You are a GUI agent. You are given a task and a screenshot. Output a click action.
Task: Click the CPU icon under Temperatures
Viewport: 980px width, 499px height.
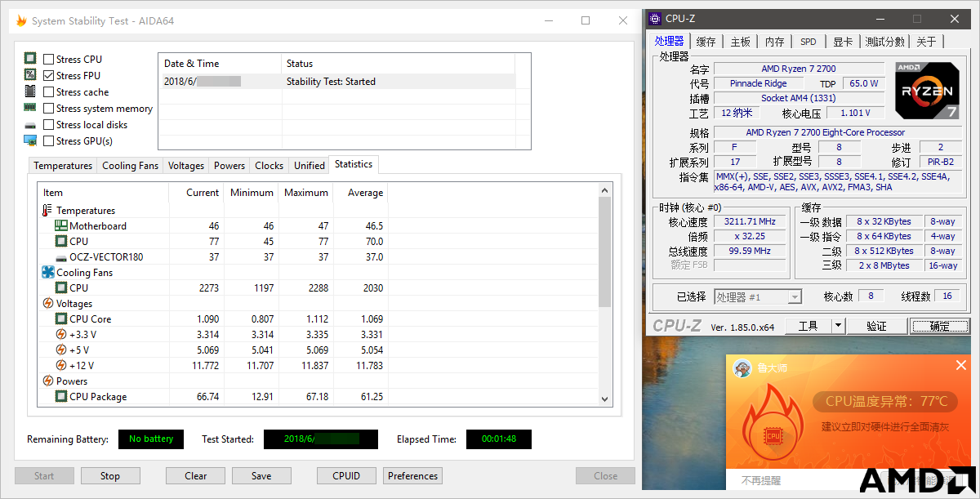pyautogui.click(x=61, y=241)
